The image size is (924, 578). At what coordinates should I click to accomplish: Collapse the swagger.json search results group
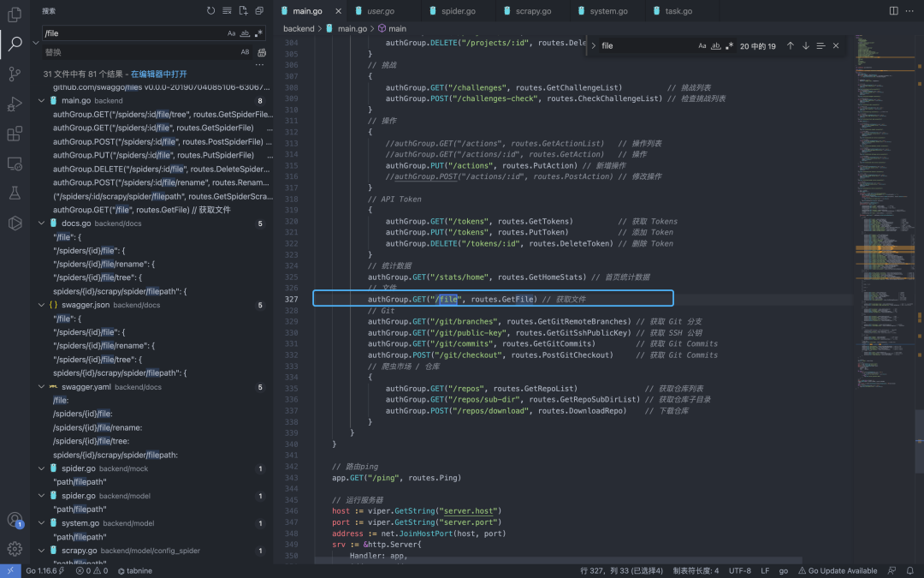coord(40,305)
